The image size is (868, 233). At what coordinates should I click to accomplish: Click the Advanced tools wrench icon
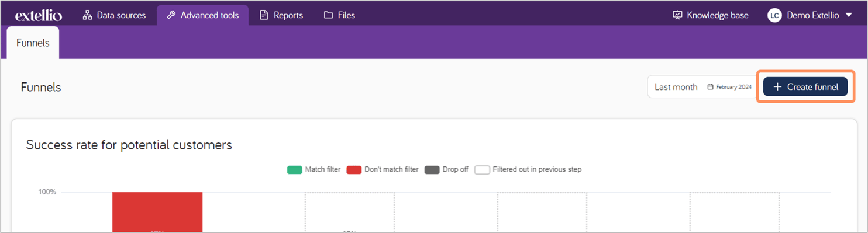pos(171,15)
